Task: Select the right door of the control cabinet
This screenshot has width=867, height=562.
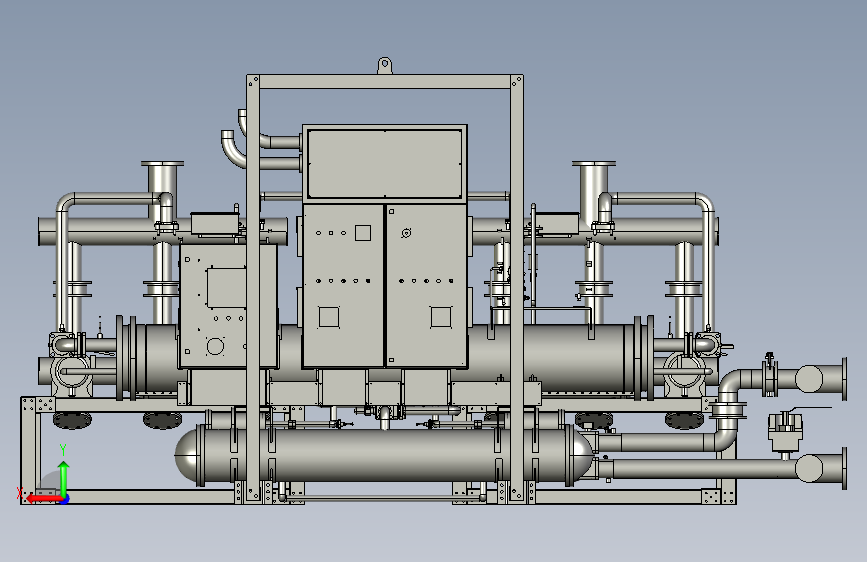Action: click(426, 285)
